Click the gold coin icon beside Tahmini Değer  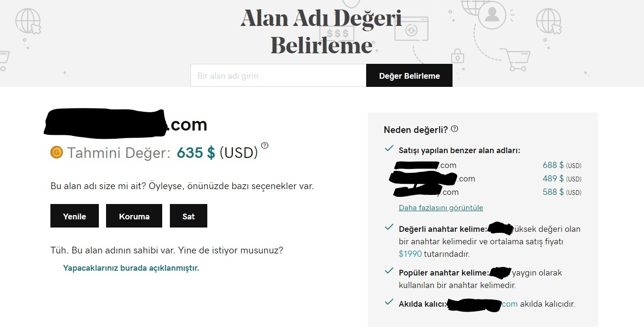coord(57,152)
